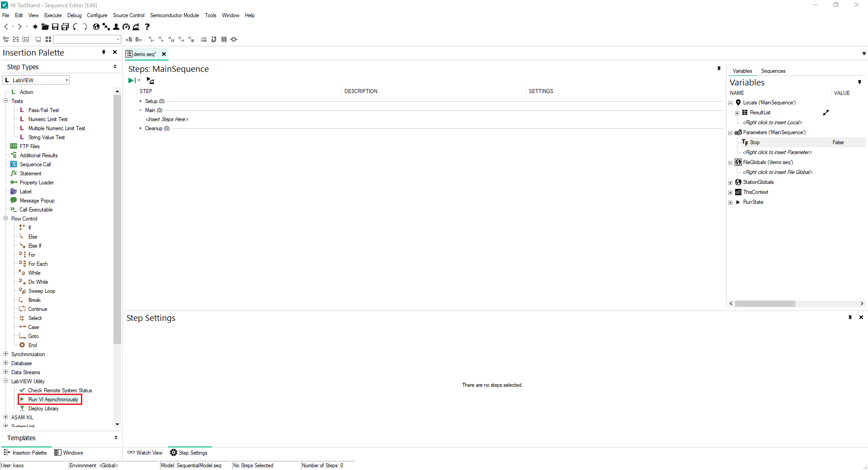Close the Step Settings pane
868x470 pixels.
pyautogui.click(x=861, y=318)
